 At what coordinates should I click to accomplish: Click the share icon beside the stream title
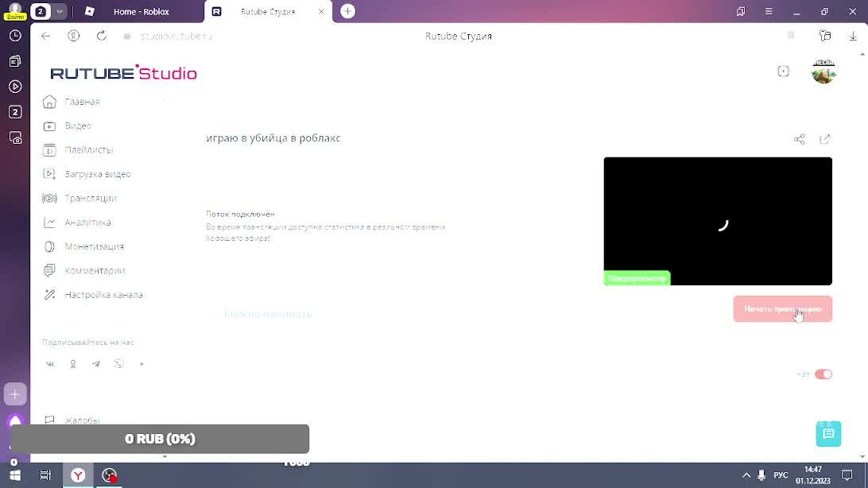click(x=799, y=139)
